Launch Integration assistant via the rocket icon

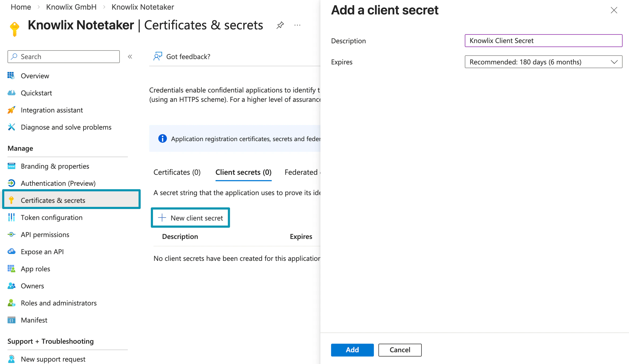click(11, 110)
